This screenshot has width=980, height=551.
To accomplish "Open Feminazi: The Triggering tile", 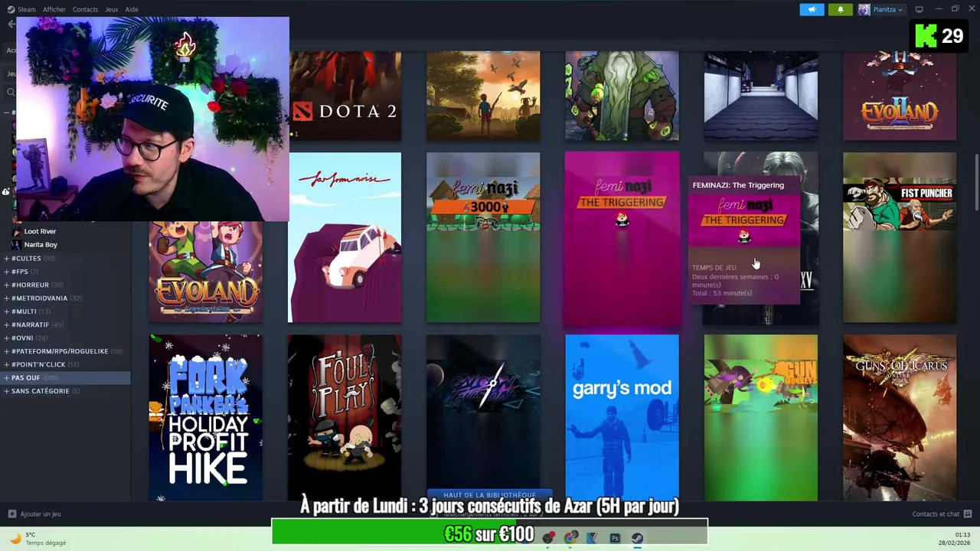I will [622, 237].
